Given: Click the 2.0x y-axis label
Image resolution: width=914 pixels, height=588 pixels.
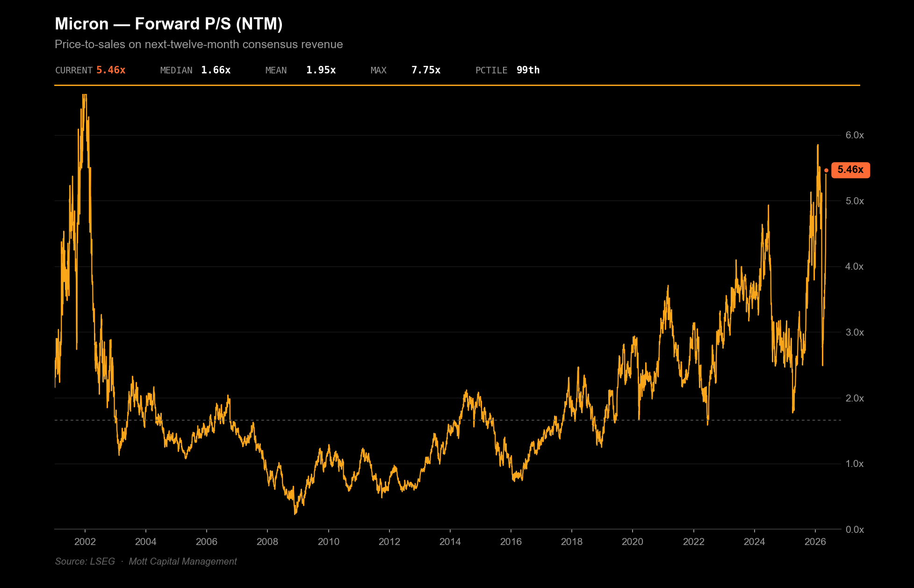Looking at the screenshot, I should click(855, 398).
